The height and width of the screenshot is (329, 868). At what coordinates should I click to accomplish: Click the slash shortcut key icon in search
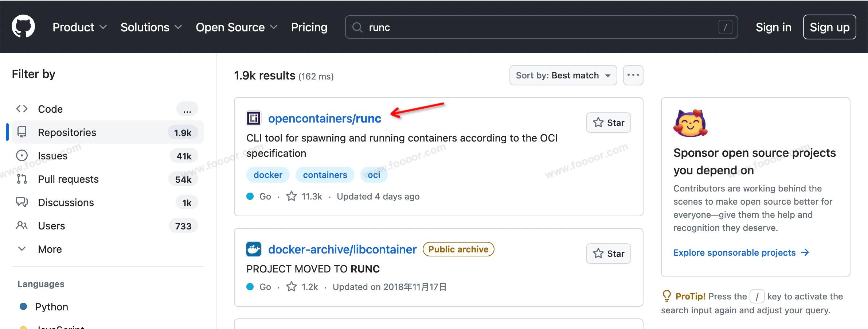click(x=725, y=27)
